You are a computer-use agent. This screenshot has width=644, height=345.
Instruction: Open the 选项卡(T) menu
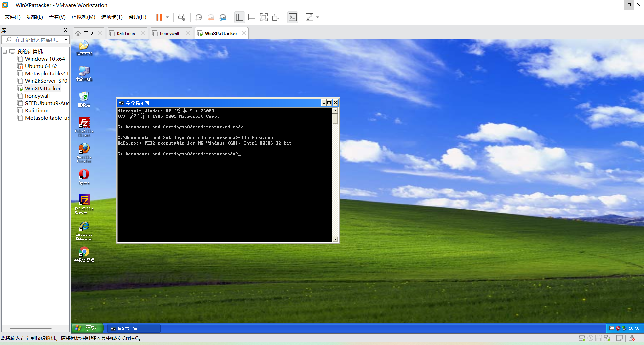[x=112, y=17]
